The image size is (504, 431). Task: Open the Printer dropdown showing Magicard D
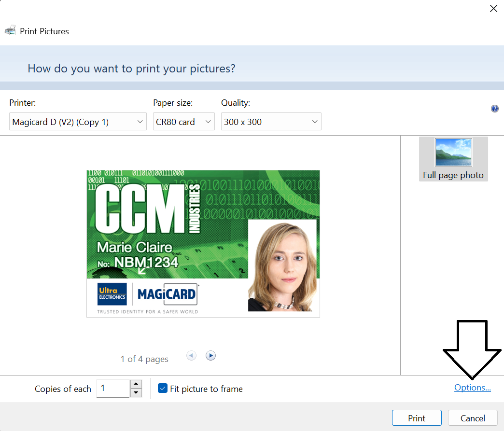tap(78, 122)
